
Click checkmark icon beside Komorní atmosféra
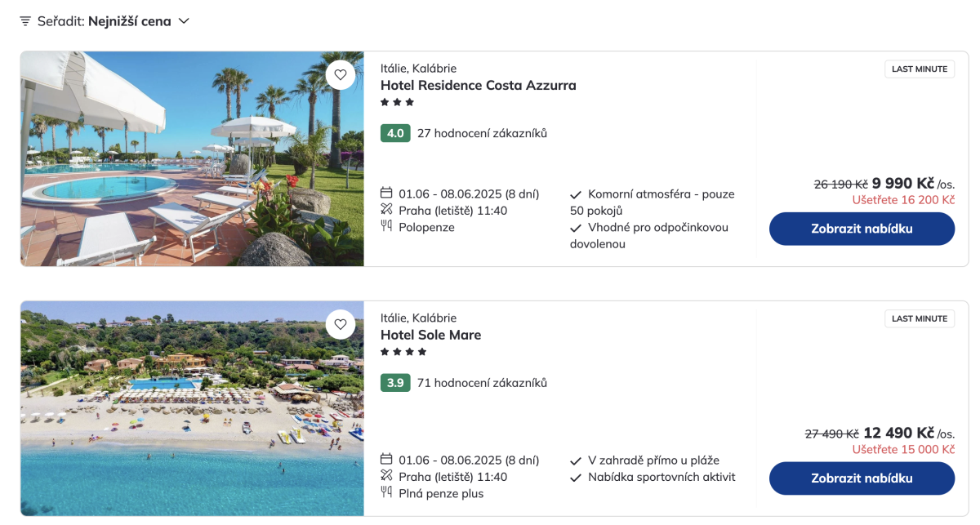pyautogui.click(x=576, y=194)
